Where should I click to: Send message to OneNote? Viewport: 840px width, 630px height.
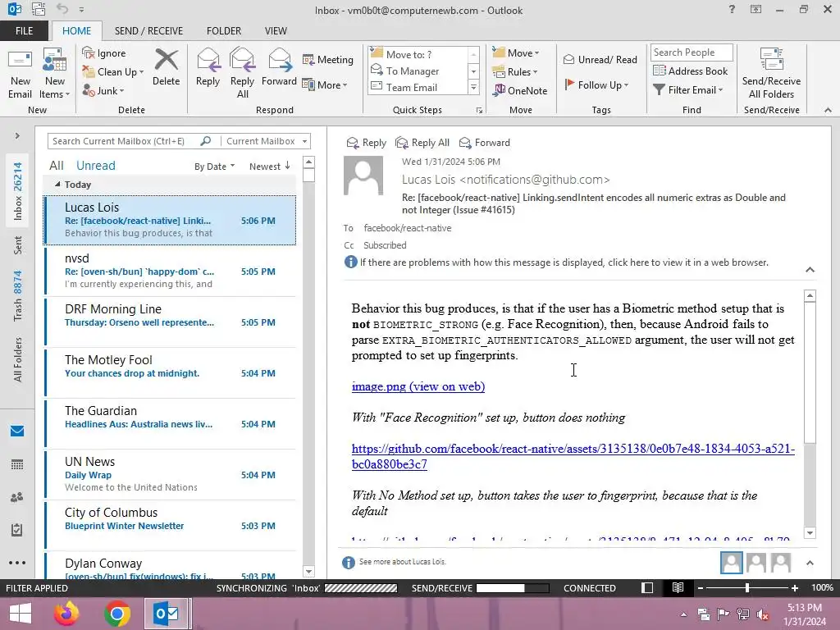click(x=521, y=90)
